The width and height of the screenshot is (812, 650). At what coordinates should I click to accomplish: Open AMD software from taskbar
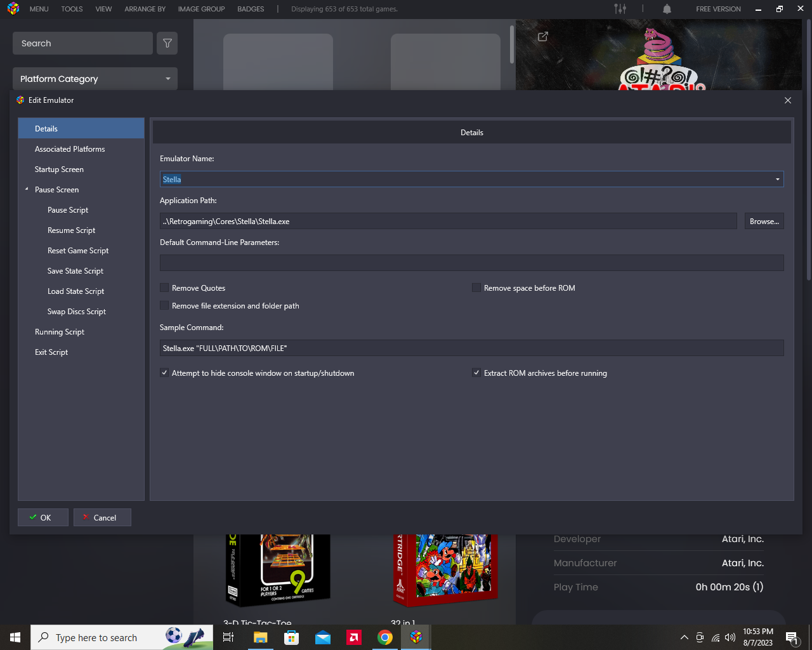pyautogui.click(x=354, y=637)
